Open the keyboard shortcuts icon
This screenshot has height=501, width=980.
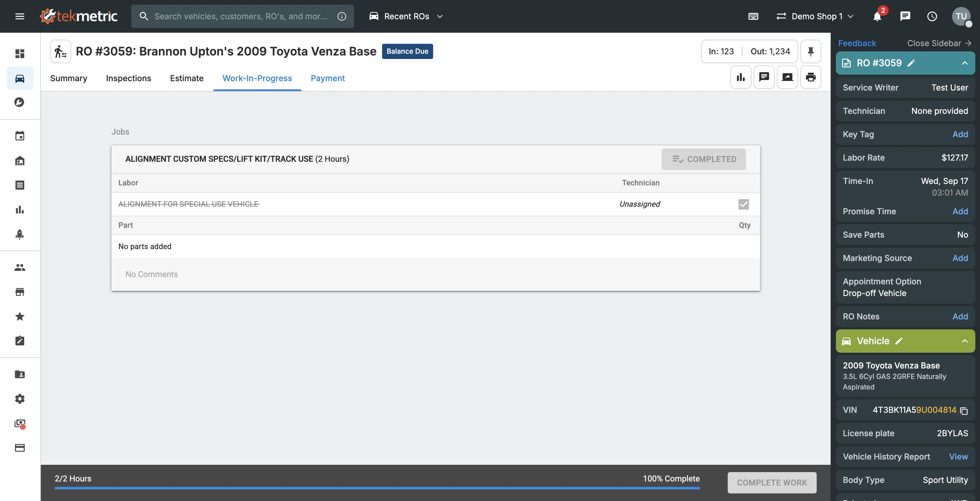[x=753, y=16]
